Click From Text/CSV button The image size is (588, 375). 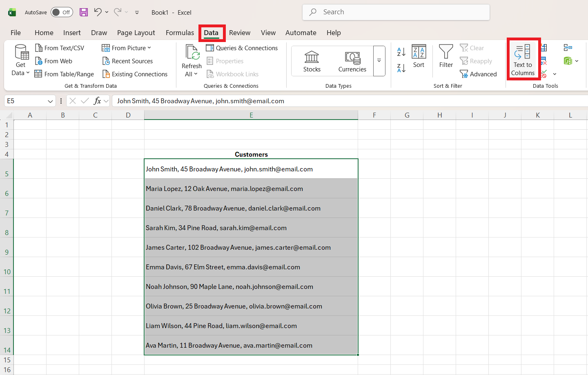(60, 48)
